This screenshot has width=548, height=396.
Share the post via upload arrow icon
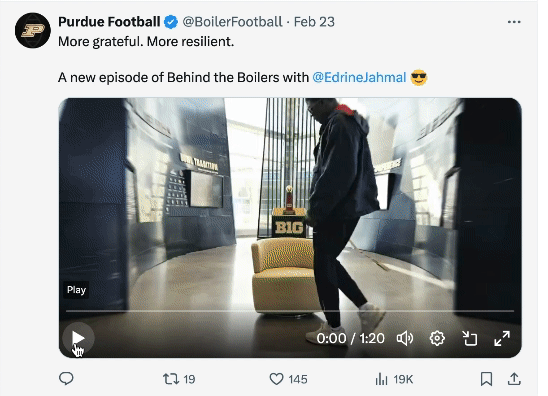(x=514, y=379)
